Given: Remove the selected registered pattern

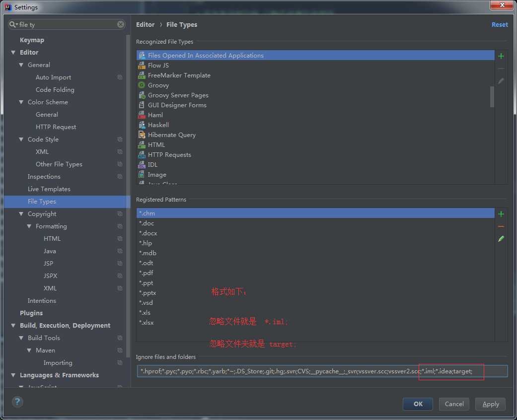Looking at the screenshot, I should pyautogui.click(x=501, y=226).
